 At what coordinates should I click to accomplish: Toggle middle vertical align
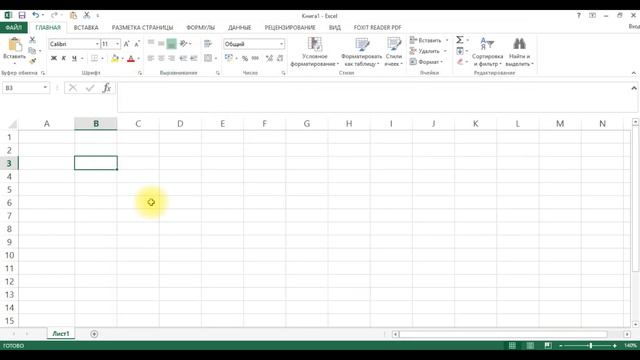(x=161, y=43)
